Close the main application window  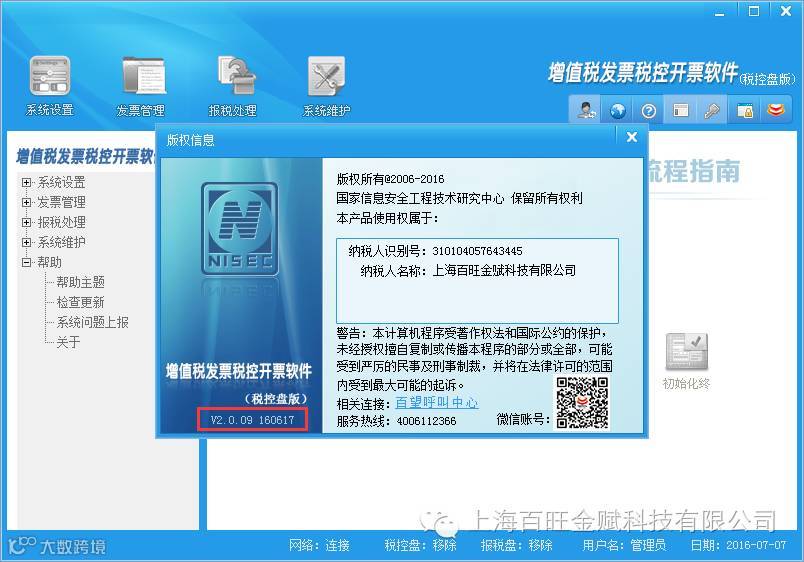[786, 11]
